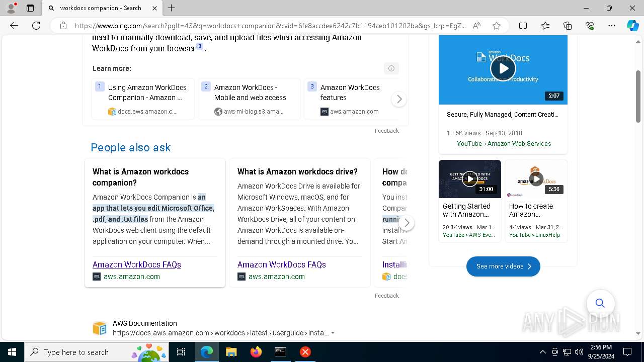Click See more videos button
Viewport: 644px width, 362px height.
pyautogui.click(x=503, y=266)
